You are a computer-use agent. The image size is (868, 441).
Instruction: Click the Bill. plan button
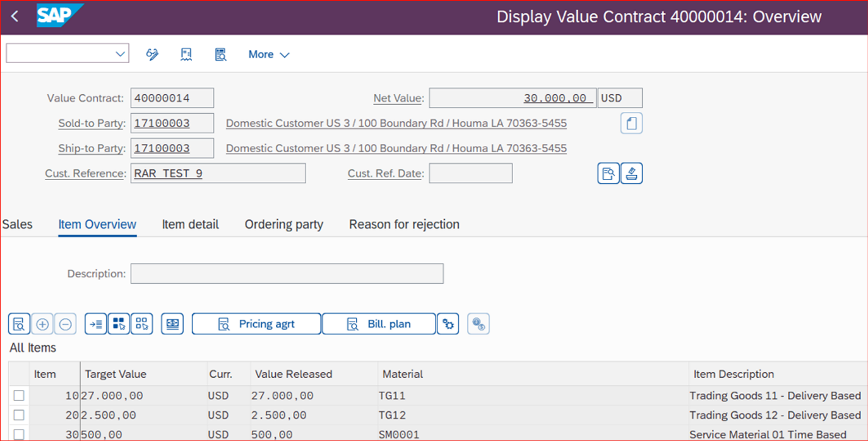[379, 324]
